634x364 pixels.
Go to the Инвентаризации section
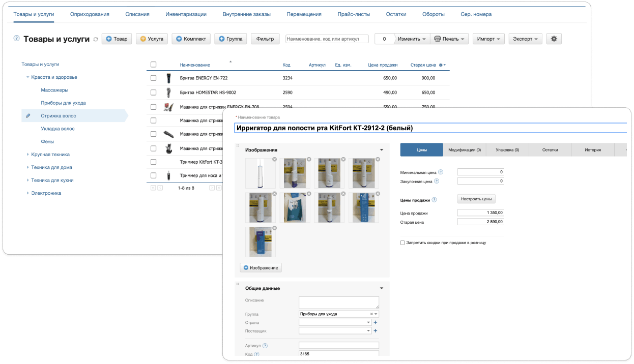click(x=186, y=14)
